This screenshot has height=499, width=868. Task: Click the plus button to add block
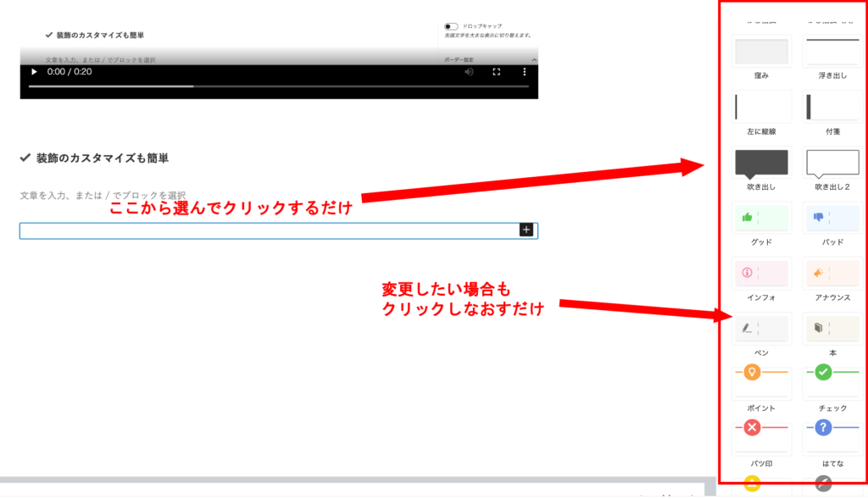(526, 230)
